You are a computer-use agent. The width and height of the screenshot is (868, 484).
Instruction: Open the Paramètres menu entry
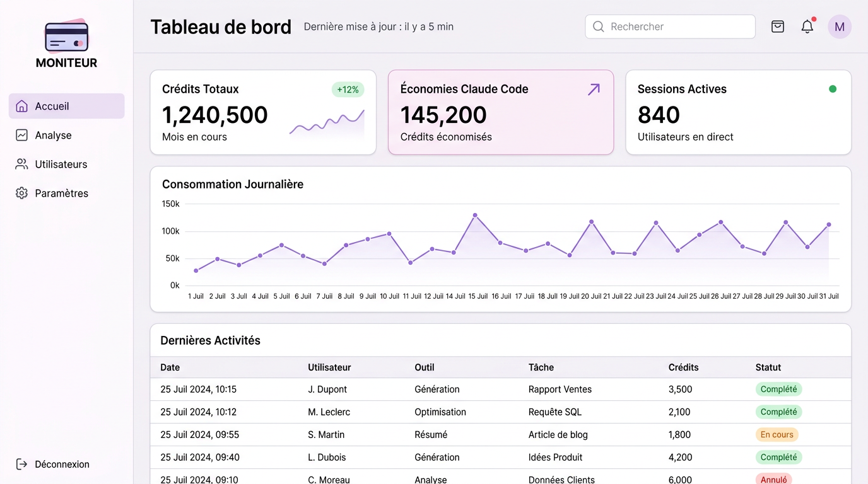66,193
